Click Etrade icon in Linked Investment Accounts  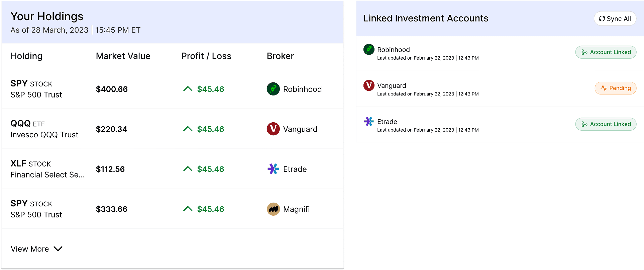[x=369, y=121]
